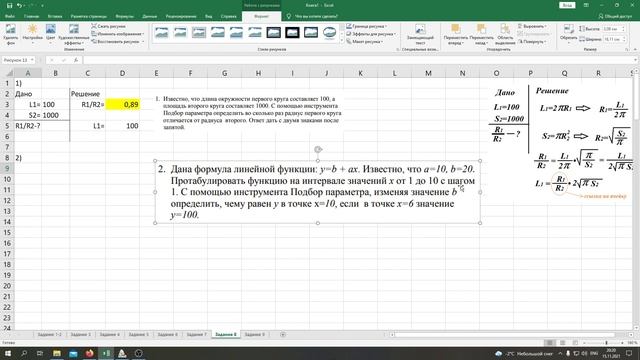Switch to sheet tab Задание 7
Screen dimensions: 640x360
197,334
